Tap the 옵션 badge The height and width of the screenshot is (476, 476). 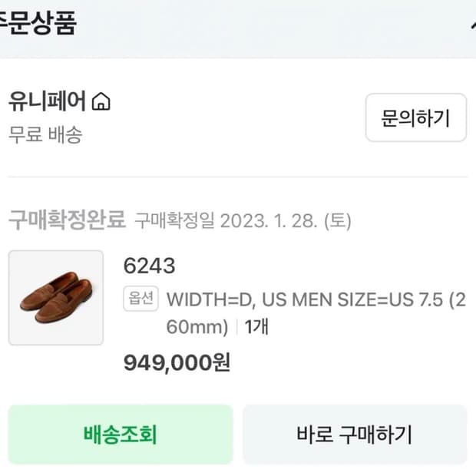coord(140,299)
